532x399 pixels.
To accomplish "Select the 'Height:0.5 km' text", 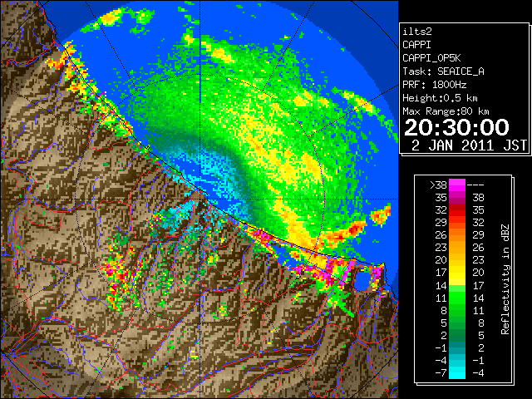I will [x=440, y=98].
